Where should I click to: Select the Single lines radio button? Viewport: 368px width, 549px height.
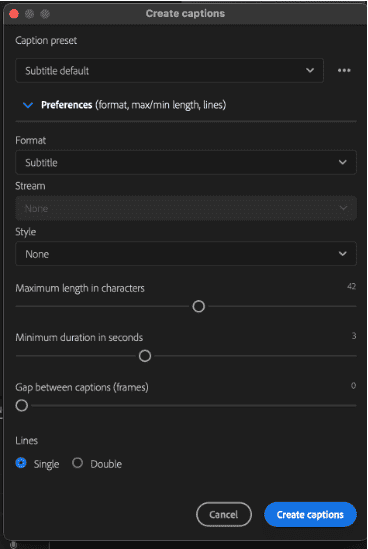(21, 463)
